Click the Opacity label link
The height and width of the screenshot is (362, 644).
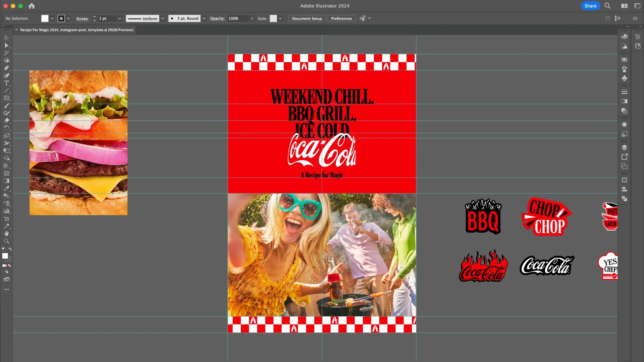[217, 18]
